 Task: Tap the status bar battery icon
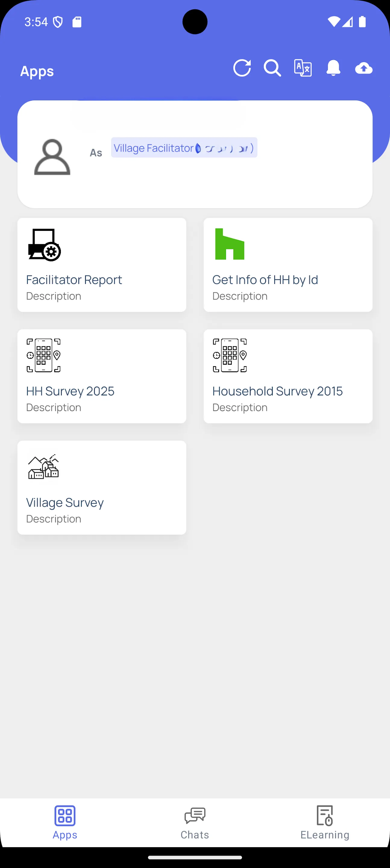(x=362, y=22)
